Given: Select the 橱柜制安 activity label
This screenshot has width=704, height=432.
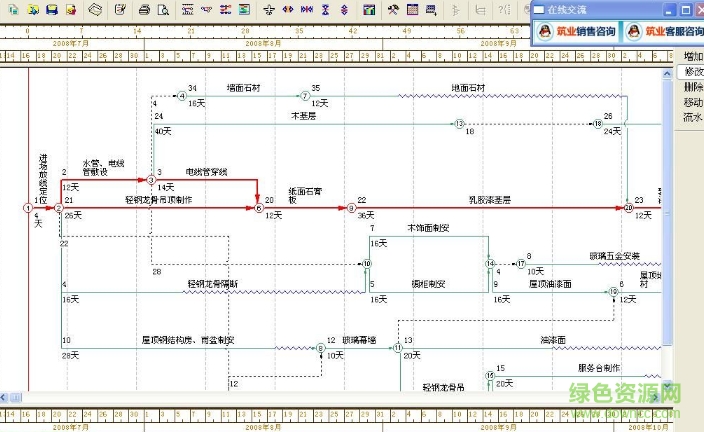Looking at the screenshot, I should [428, 284].
